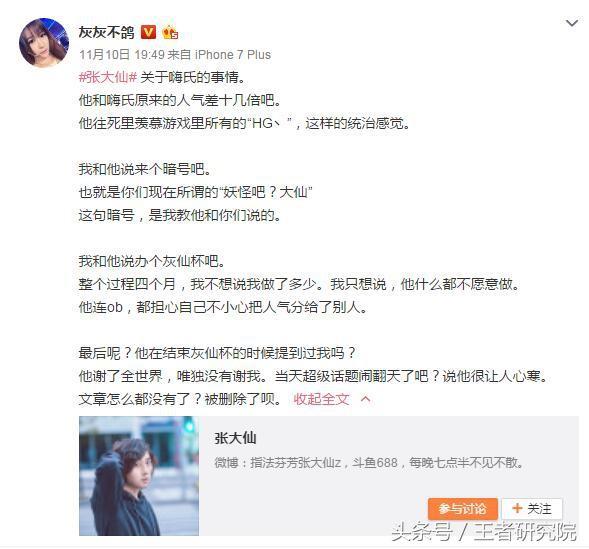Click the plus icon in 关注 button
Image resolution: width=589 pixels, height=549 pixels.
[x=517, y=508]
